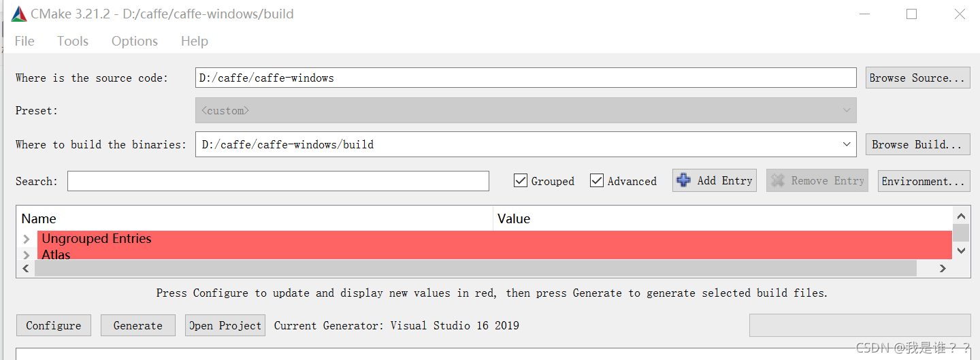The image size is (980, 360).
Task: Click the Environment button
Action: pos(924,181)
